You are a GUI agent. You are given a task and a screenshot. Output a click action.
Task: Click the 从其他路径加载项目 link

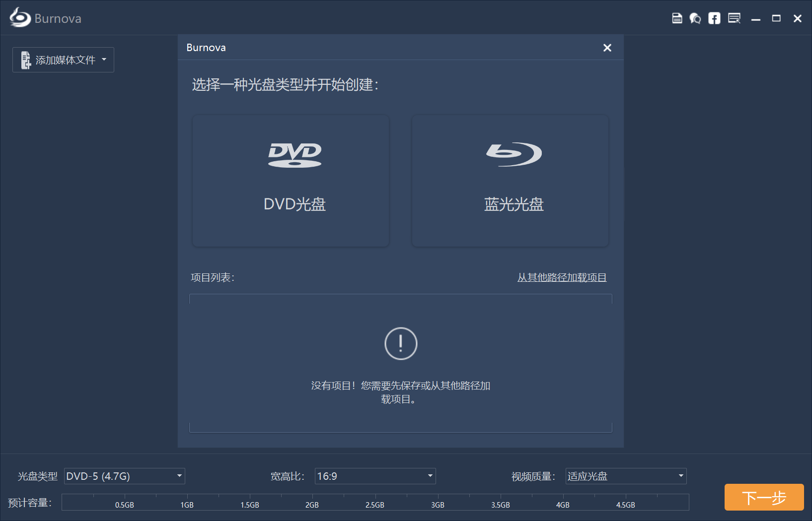point(562,277)
